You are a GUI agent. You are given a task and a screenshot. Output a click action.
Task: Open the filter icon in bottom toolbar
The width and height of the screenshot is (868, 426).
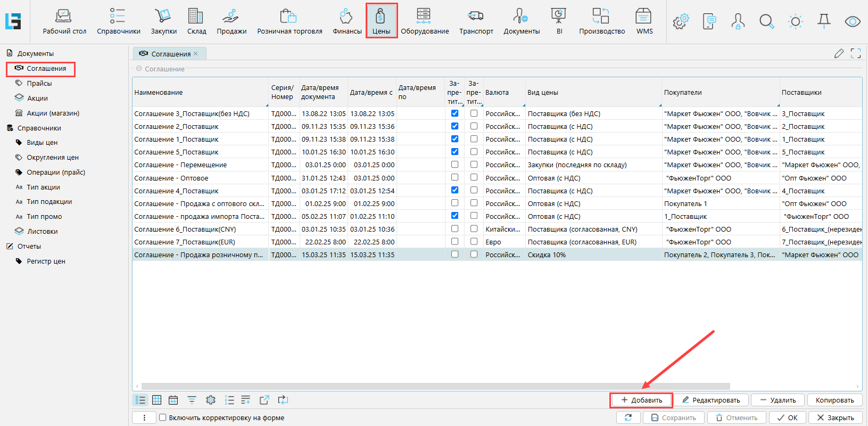(x=192, y=400)
